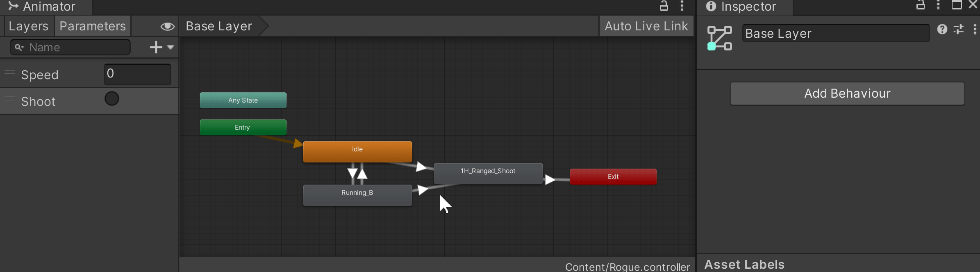Toggle the Inspector lock icon
980x272 pixels.
(x=921, y=5)
